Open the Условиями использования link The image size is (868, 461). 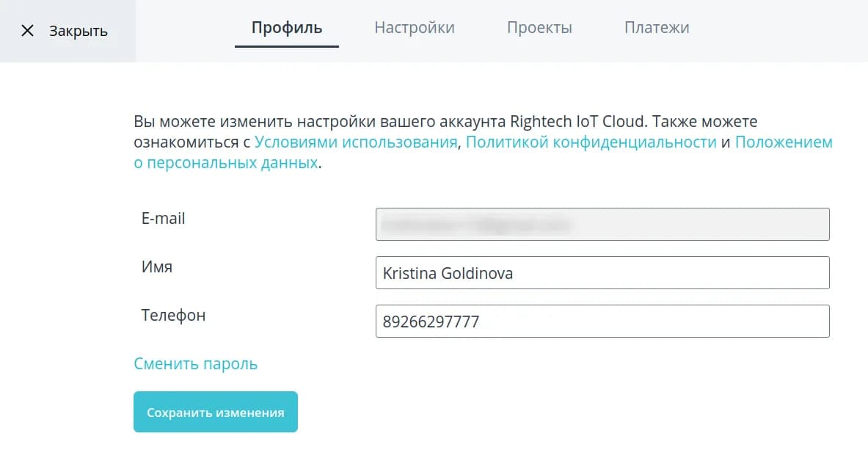356,142
